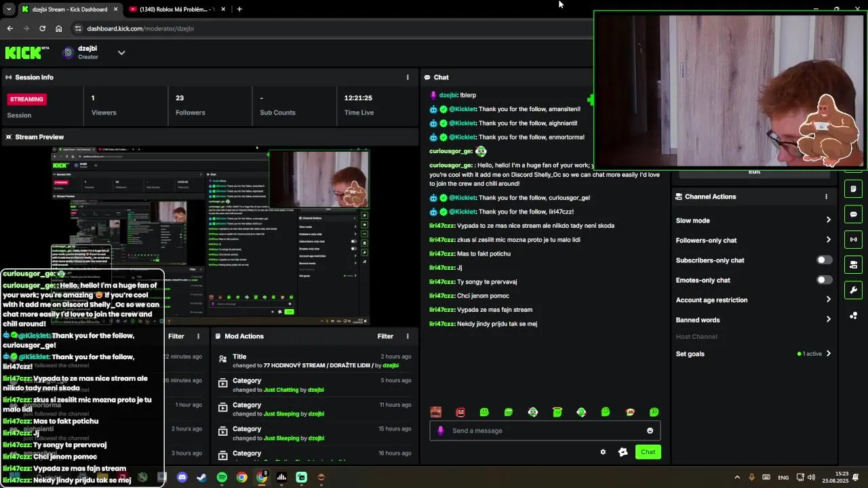Viewport: 868px width, 488px height.
Task: Expand the dzejbi Creator account dropdown
Action: pyautogui.click(x=121, y=52)
